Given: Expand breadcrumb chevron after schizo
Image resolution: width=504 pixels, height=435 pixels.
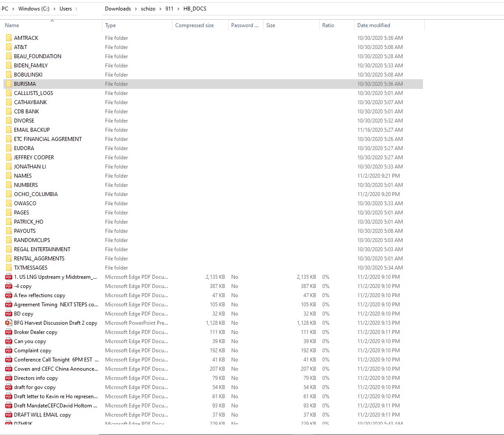Looking at the screenshot, I should point(160,9).
